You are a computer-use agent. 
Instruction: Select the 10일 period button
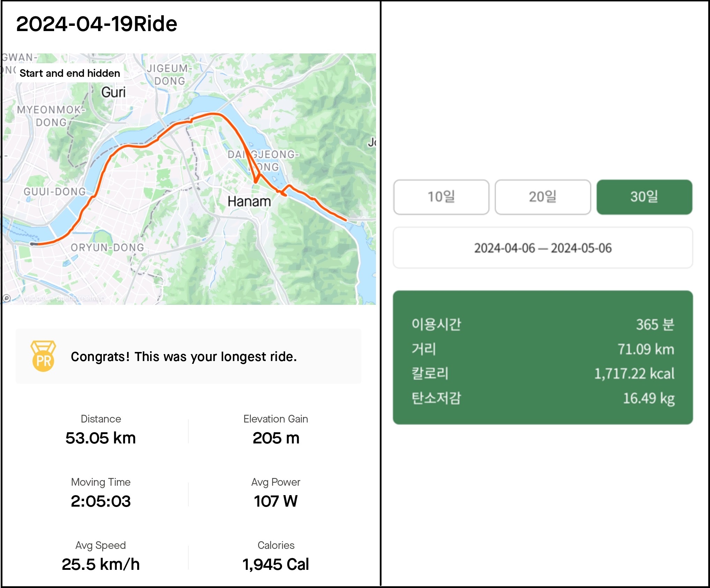(441, 197)
